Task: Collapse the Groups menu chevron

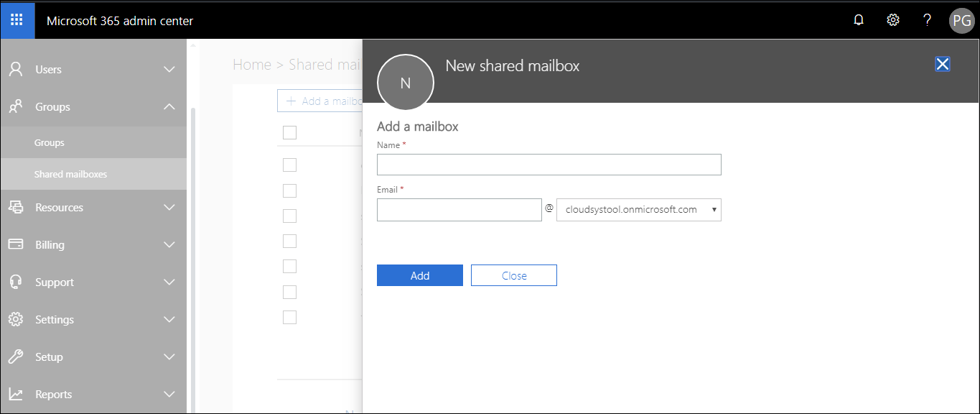Action: click(169, 106)
